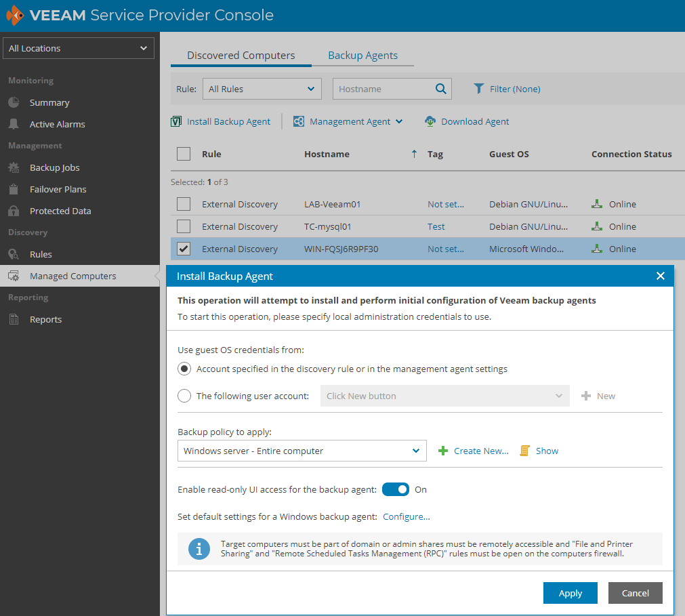This screenshot has width=685, height=616.
Task: Toggle read-only UI access switch
Action: tap(396, 489)
